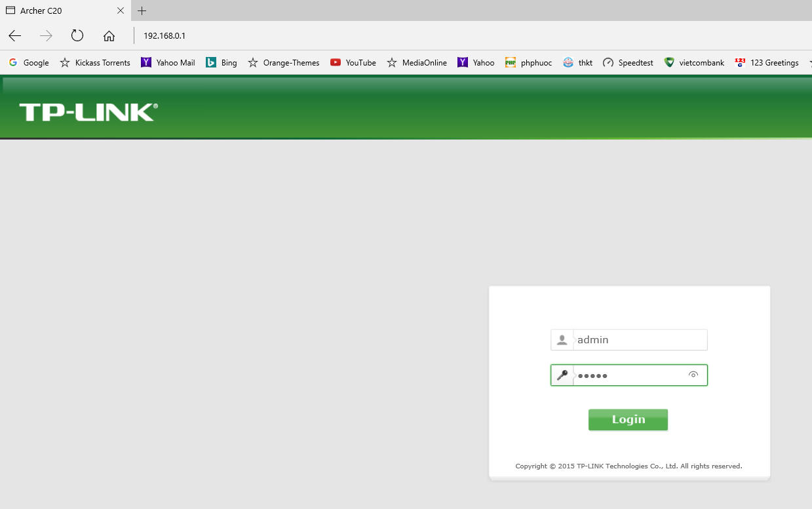Open the Kickass Torrents bookmark
The image size is (812, 509).
pos(95,63)
